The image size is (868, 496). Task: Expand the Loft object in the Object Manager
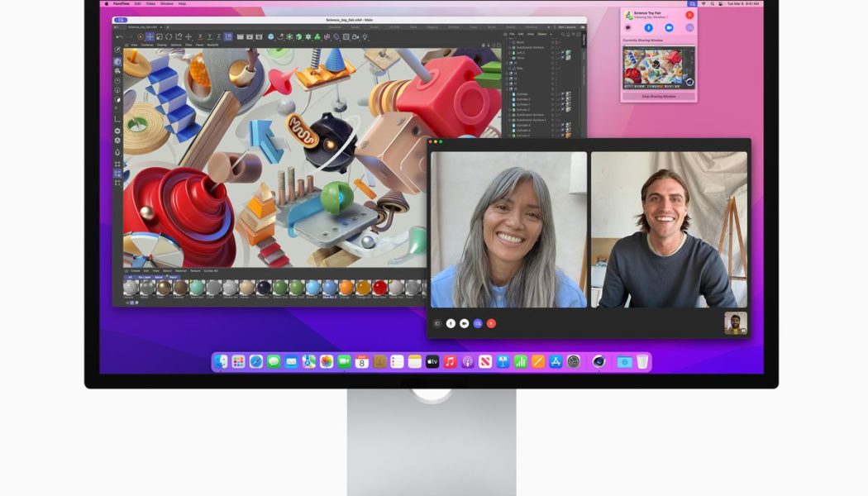tap(508, 53)
